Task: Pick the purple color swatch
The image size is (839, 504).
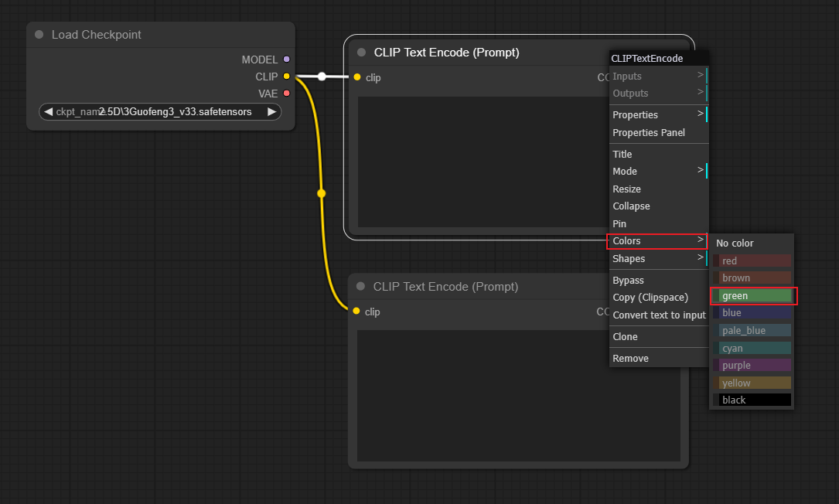Action: click(752, 366)
